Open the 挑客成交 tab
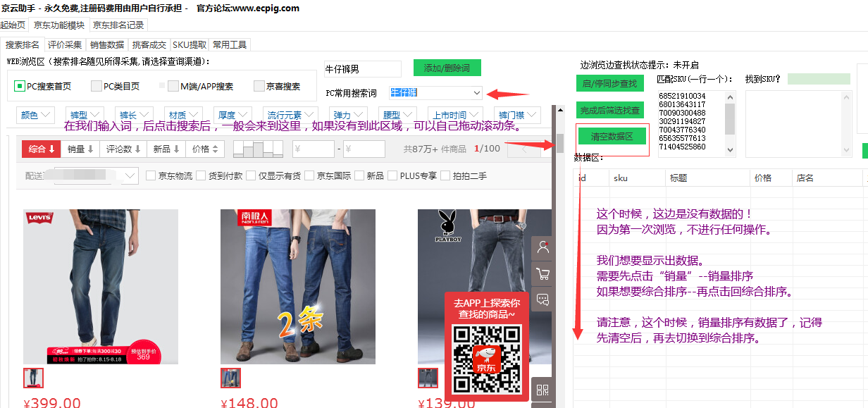The image size is (868, 408). [149, 44]
